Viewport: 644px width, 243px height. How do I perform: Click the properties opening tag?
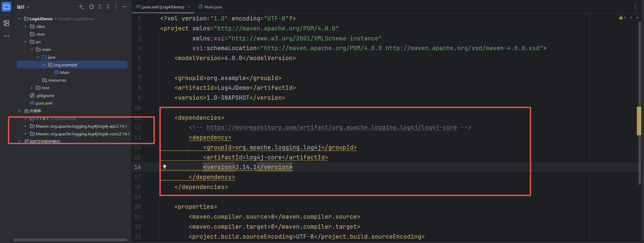click(196, 207)
